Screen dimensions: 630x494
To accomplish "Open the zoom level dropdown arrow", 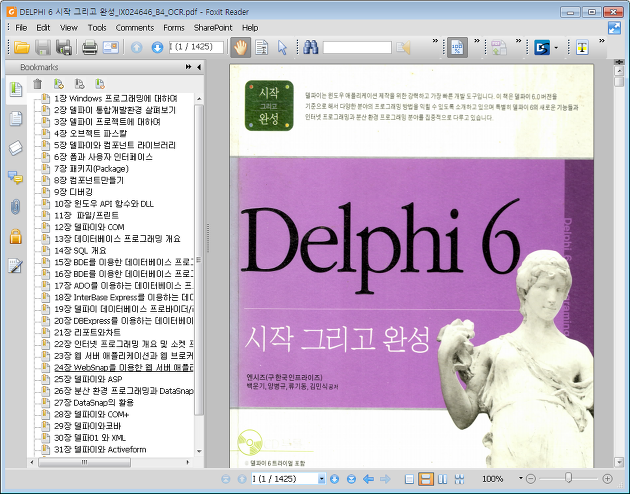I will pyautogui.click(x=521, y=478).
